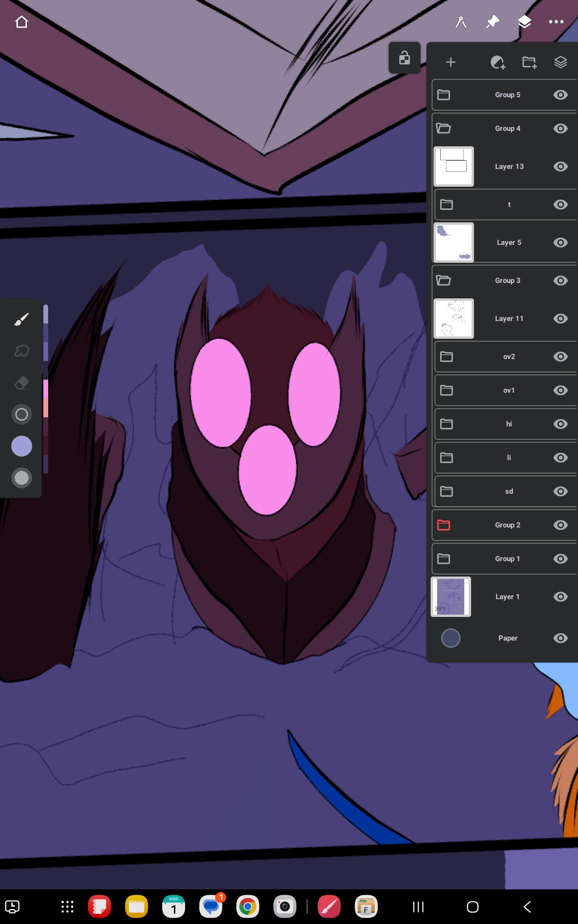Toggle visibility of Group 2
The image size is (578, 924).
click(560, 525)
